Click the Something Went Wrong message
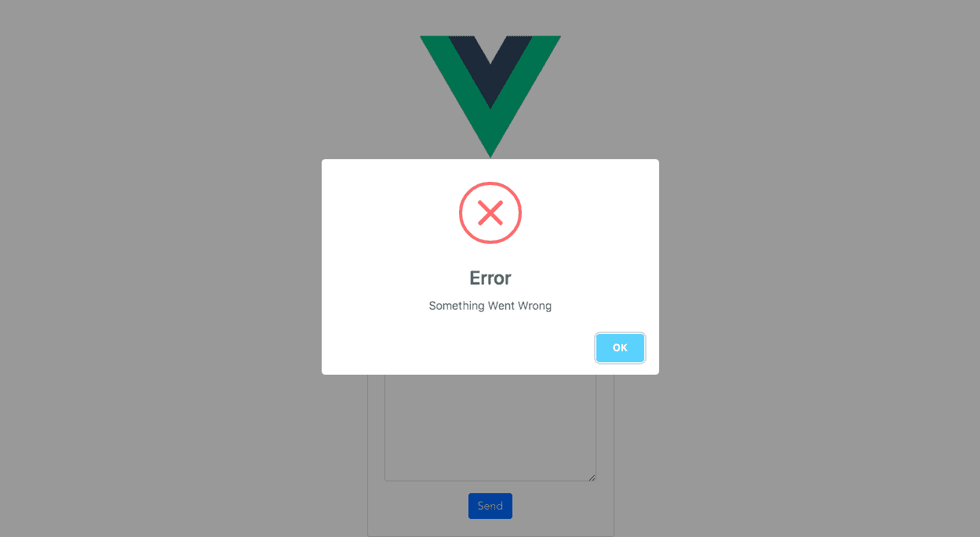This screenshot has height=537, width=980. (490, 306)
